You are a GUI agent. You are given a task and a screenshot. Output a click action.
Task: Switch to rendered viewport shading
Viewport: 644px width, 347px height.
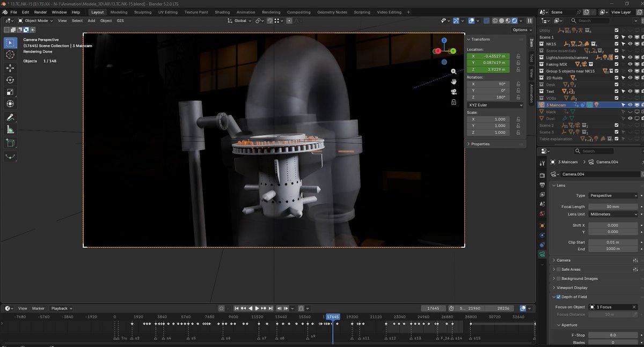click(514, 20)
